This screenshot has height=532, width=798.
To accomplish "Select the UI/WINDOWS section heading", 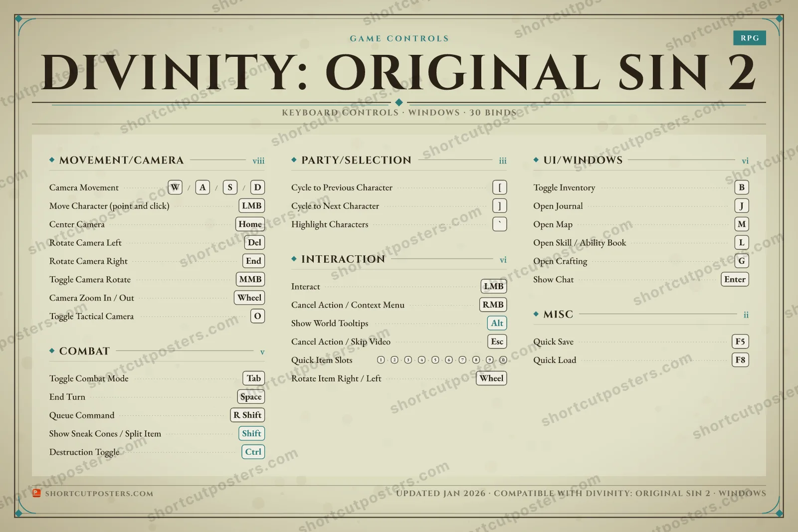I will tap(583, 160).
